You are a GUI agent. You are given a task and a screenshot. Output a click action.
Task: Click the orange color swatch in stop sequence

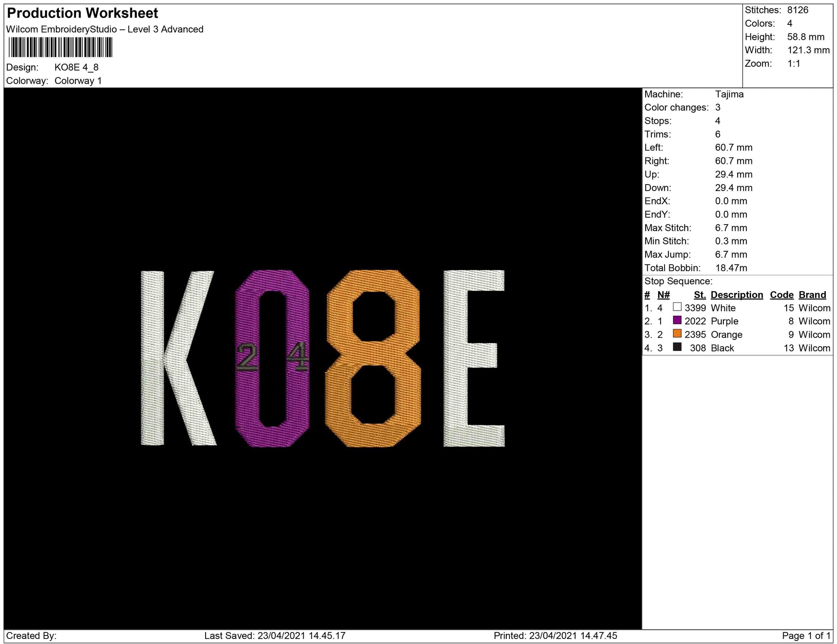[x=677, y=334]
